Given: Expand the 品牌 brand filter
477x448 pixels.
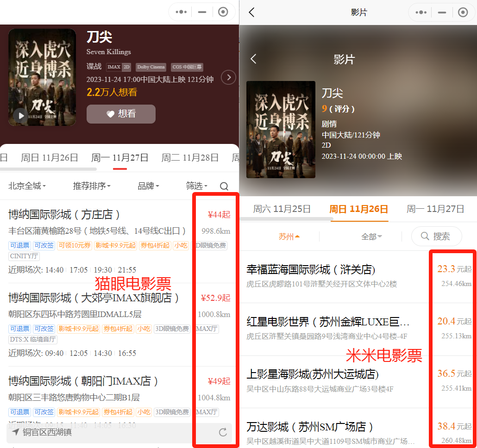Looking at the screenshot, I should 148,186.
